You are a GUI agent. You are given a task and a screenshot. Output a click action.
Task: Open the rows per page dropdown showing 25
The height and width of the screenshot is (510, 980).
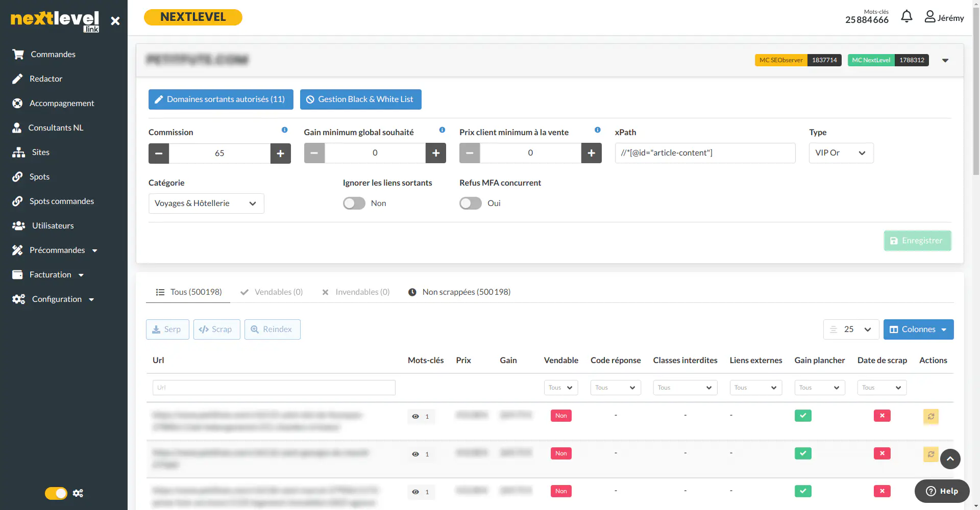[x=851, y=329]
